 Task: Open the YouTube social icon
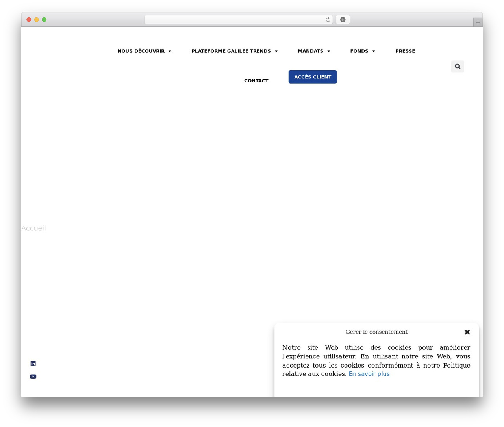[33, 377]
